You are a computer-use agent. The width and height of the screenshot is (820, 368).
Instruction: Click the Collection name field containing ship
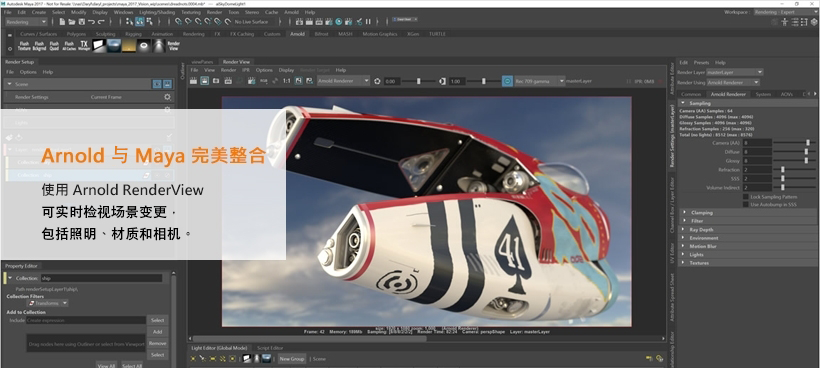point(101,279)
